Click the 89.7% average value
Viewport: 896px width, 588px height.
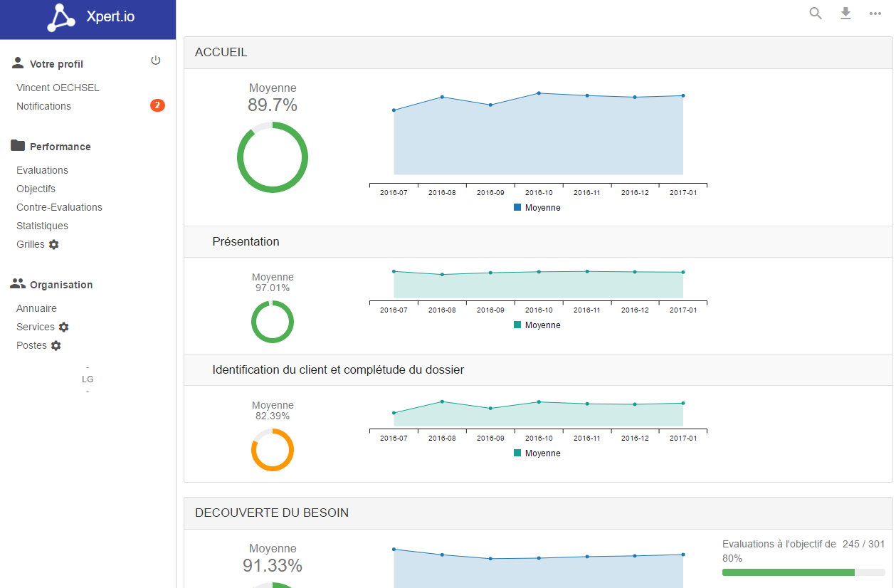click(x=273, y=105)
